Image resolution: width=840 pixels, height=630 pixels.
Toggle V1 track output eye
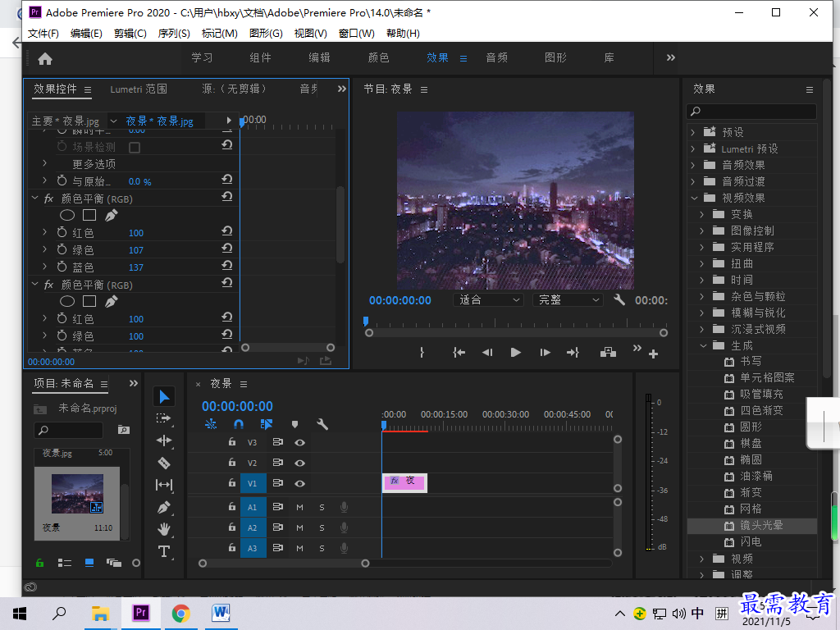[x=300, y=483]
